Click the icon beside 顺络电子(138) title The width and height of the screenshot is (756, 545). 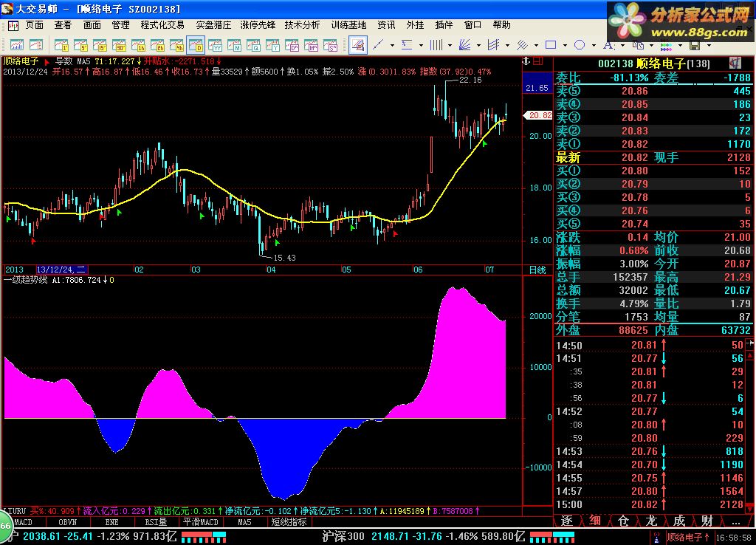735,63
